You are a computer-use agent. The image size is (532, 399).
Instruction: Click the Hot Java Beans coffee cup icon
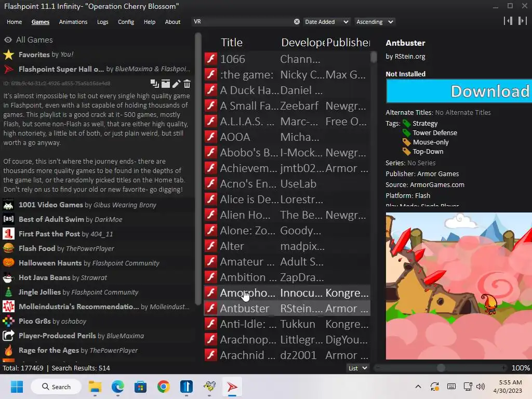pyautogui.click(x=8, y=277)
